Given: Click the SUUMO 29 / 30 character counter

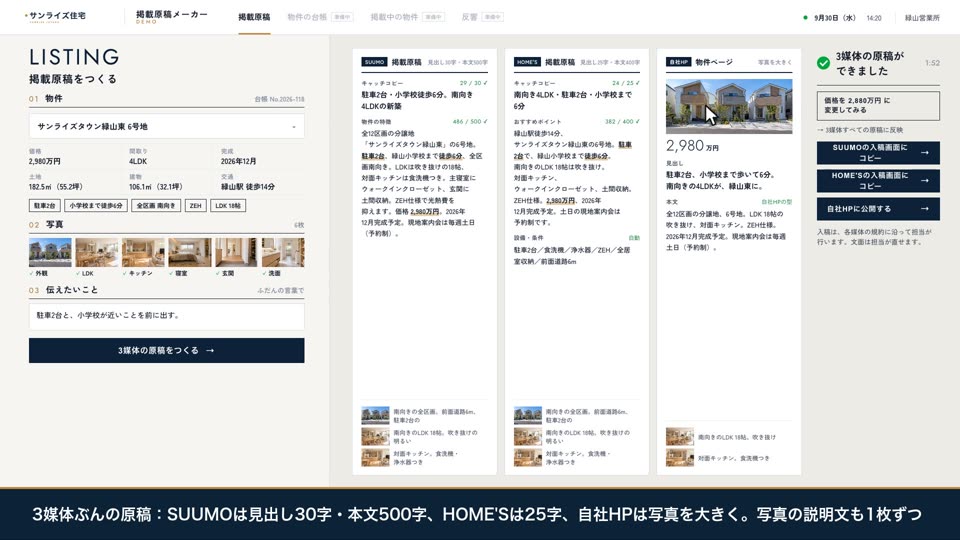Looking at the screenshot, I should (x=473, y=83).
